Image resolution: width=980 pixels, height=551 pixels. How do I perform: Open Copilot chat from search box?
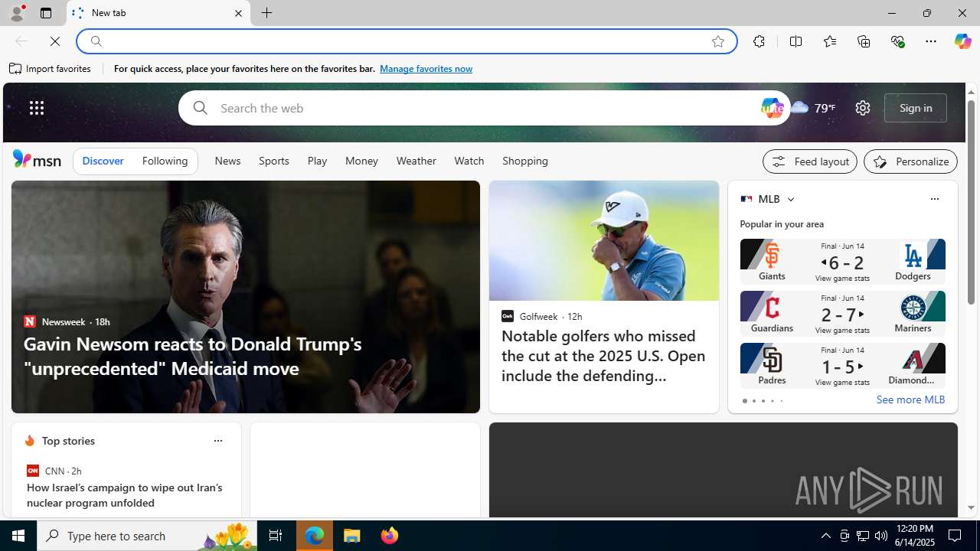[x=772, y=108]
